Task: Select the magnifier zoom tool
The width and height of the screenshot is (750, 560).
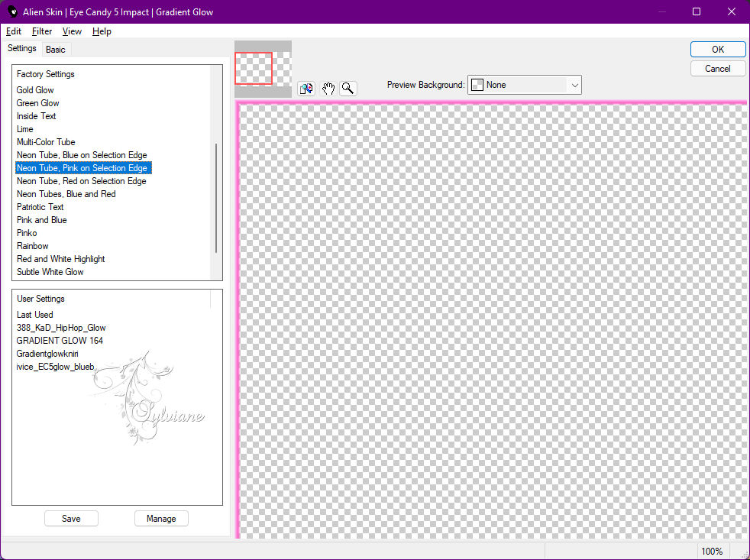Action: coord(348,89)
